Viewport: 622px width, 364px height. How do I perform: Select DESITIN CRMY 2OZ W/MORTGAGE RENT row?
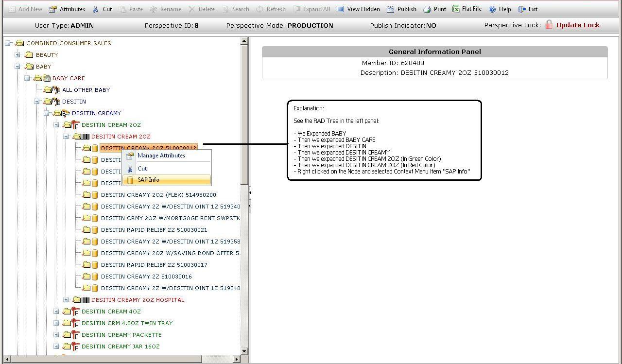coord(171,218)
